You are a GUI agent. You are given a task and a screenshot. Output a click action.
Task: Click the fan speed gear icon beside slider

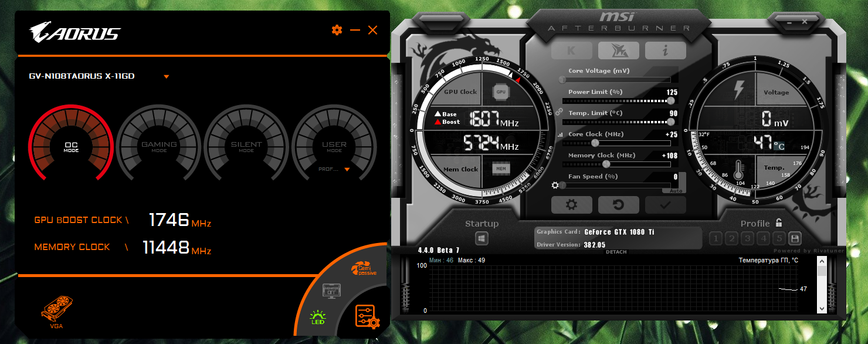point(555,186)
